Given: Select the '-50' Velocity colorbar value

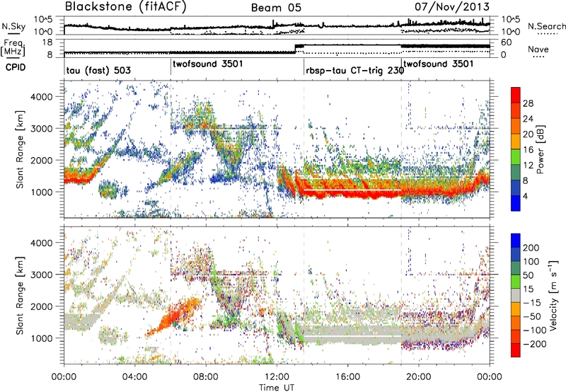Looking at the screenshot, I should (532, 316).
